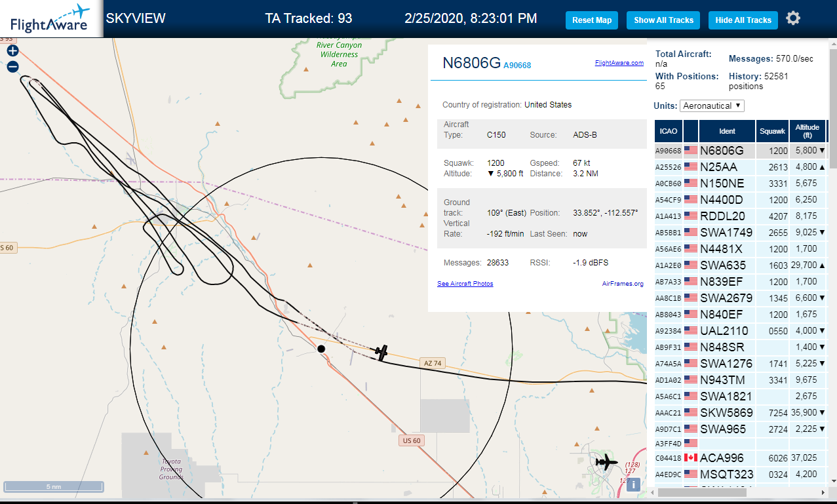Sort table by Ident column
This screenshot has width=837, height=504.
(x=727, y=131)
